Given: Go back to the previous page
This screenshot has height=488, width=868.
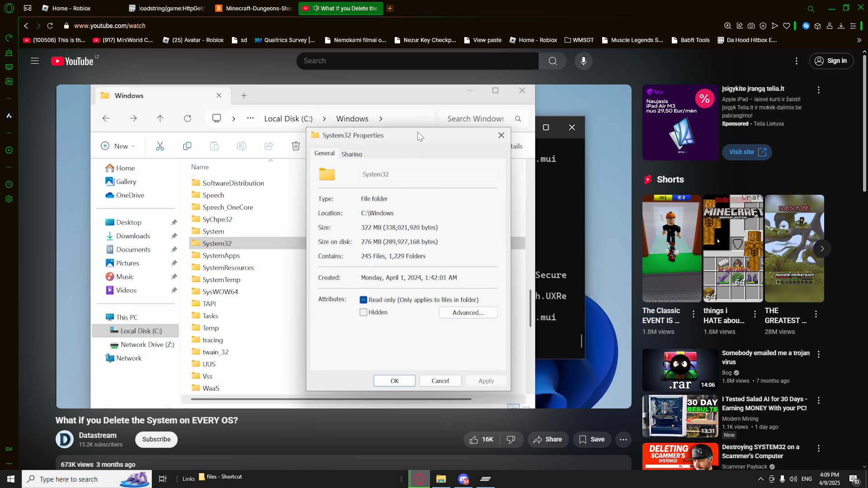Looking at the screenshot, I should [26, 26].
